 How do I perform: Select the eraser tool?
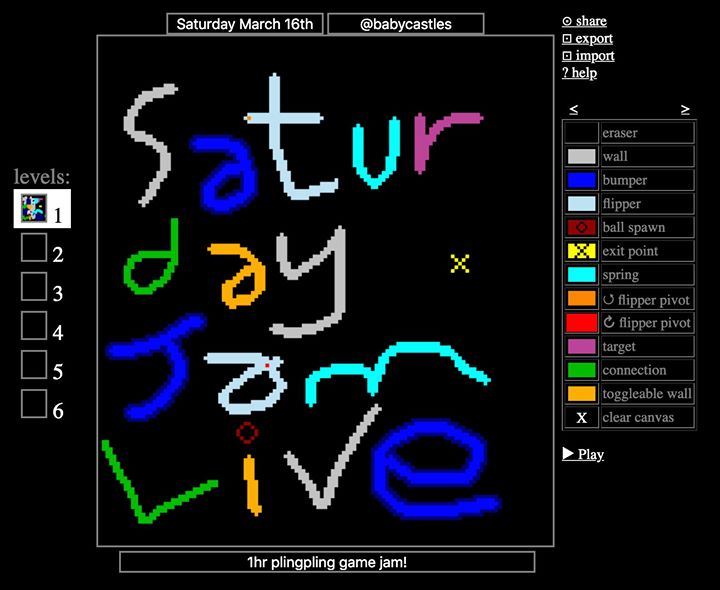(581, 133)
